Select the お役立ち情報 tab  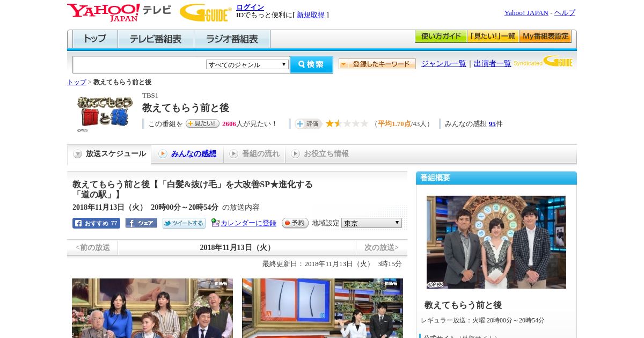point(320,154)
